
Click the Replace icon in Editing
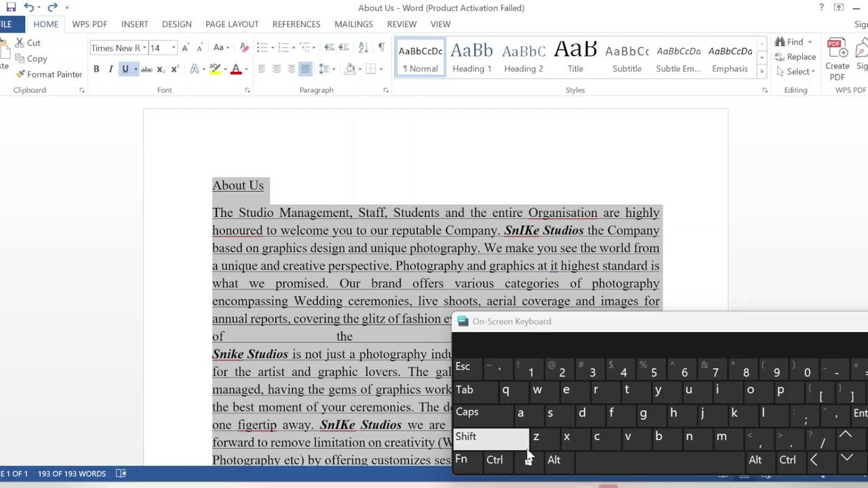pyautogui.click(x=781, y=57)
